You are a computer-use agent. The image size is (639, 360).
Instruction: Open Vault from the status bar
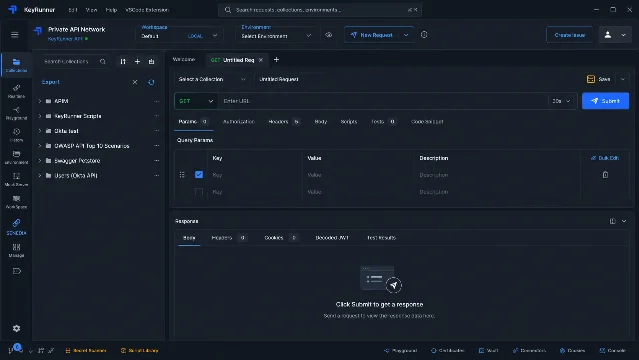pos(489,351)
